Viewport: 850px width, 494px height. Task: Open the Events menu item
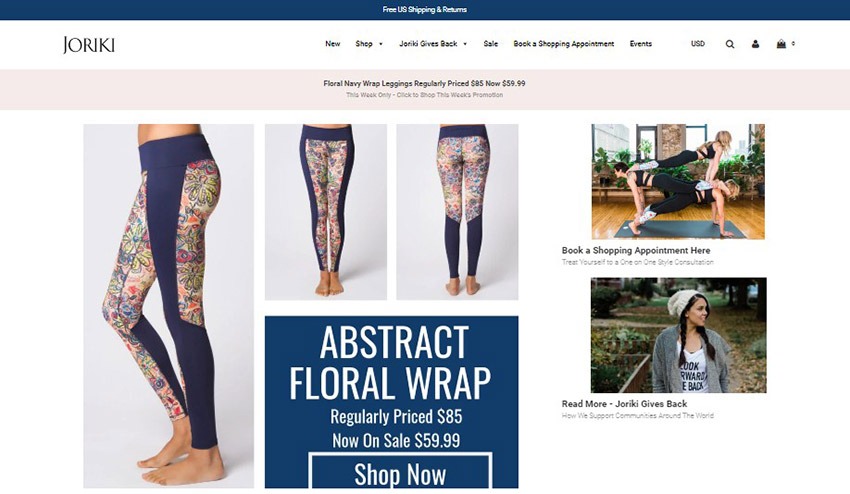click(x=641, y=44)
